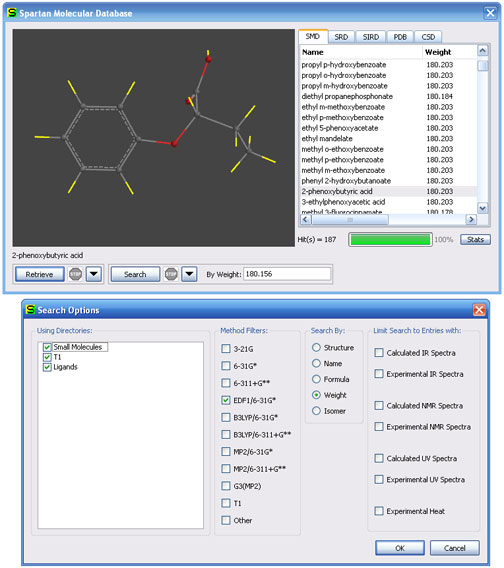
Task: Select Search By Structure
Action: [x=316, y=347]
